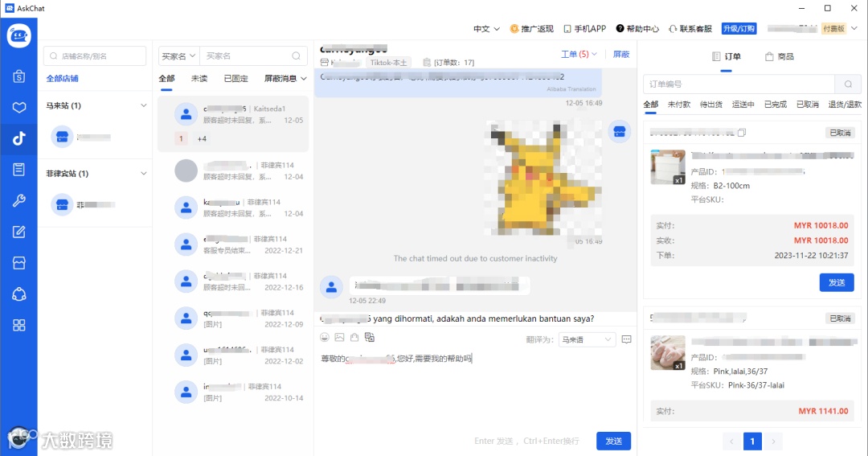Screen dimensions: 868x456
Task: Switch to the 未读 conversations tab
Action: 199,79
